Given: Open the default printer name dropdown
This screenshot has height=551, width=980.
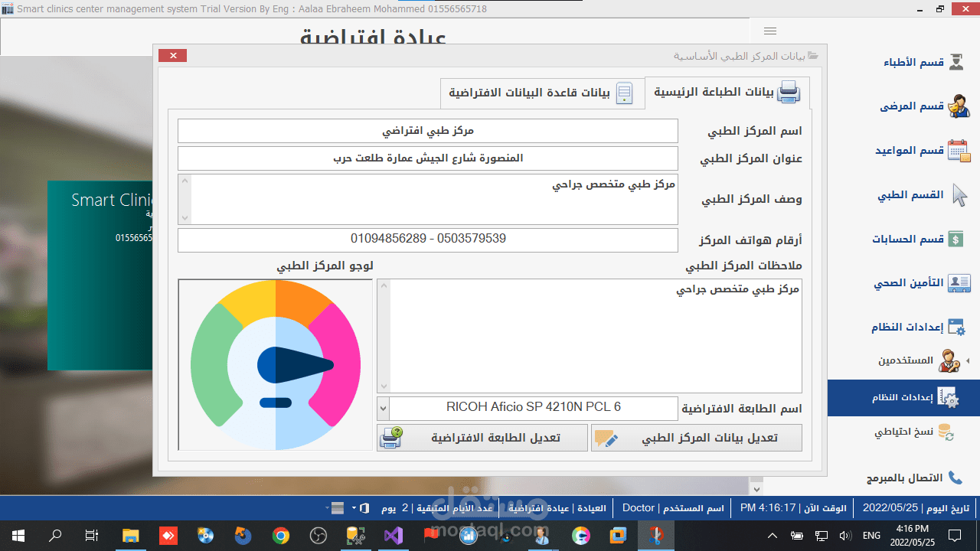Looking at the screenshot, I should 384,409.
